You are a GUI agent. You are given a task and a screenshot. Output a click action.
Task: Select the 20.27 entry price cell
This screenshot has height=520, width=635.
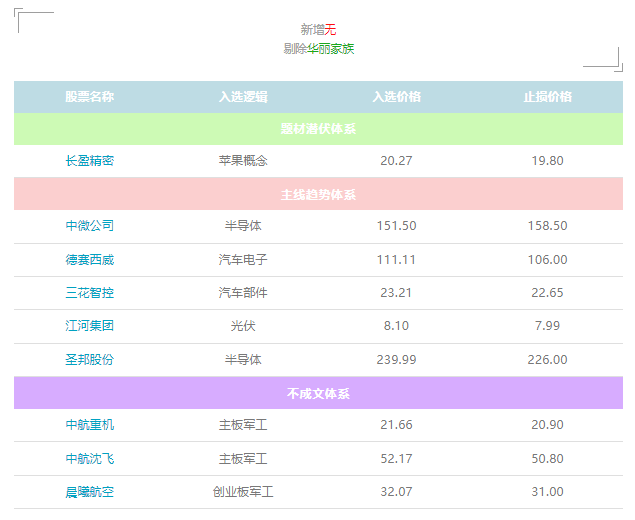click(x=396, y=161)
